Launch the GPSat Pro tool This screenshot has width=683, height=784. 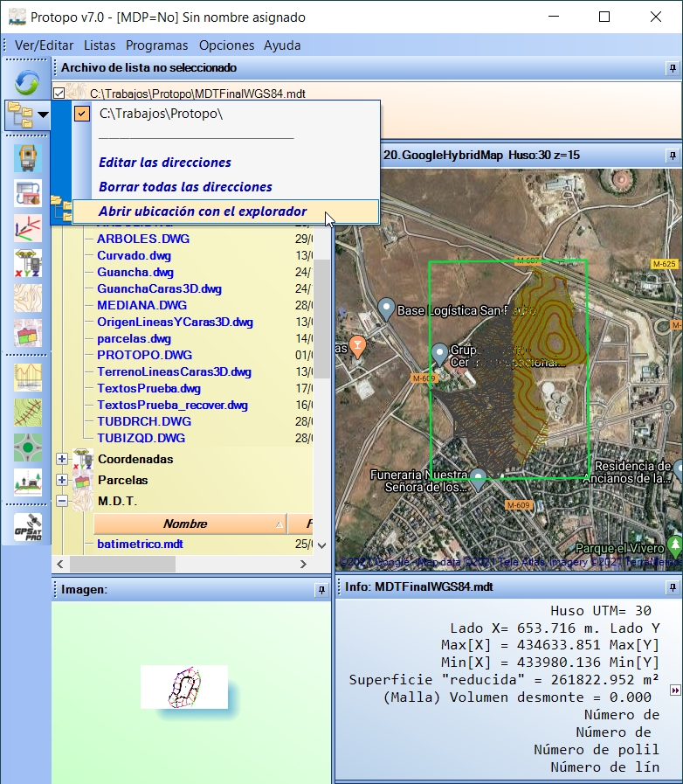pos(28,527)
